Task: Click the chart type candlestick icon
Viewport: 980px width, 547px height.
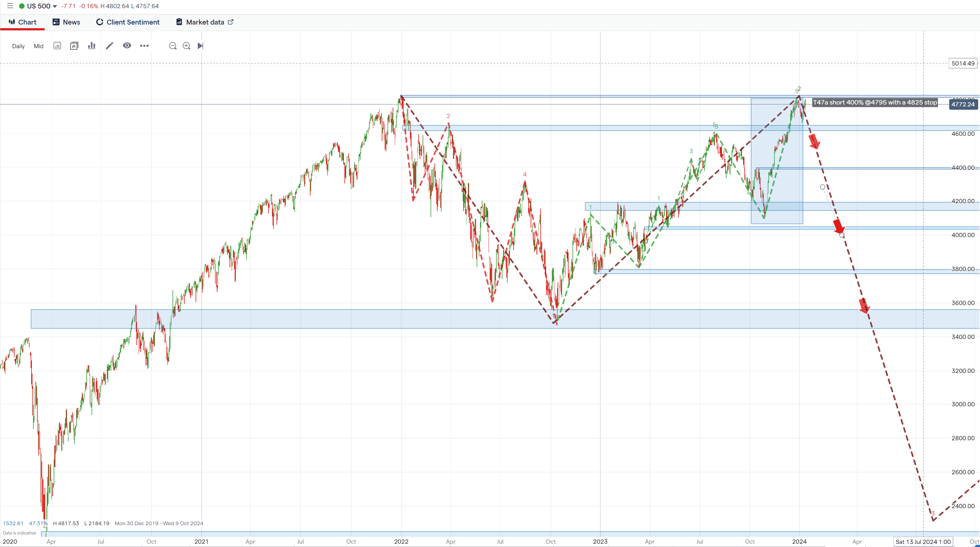Action: pos(74,46)
